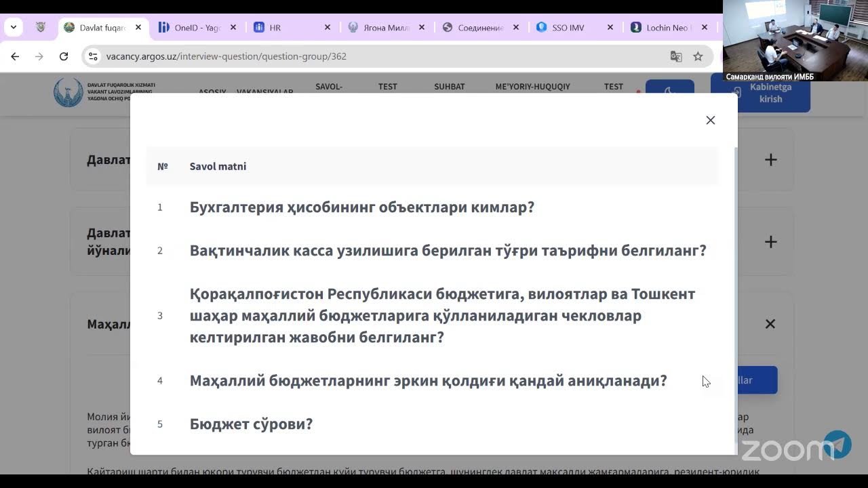Reload the page
This screenshot has height=488, width=868.
64,56
